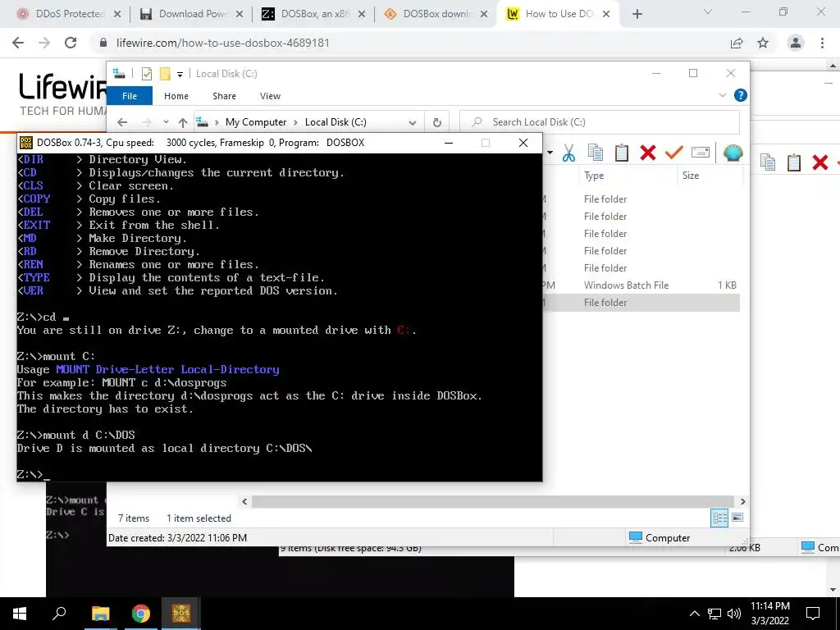Click the orange checkmark icon in Explorer toolbar
Image resolution: width=840 pixels, height=630 pixels.
click(674, 153)
